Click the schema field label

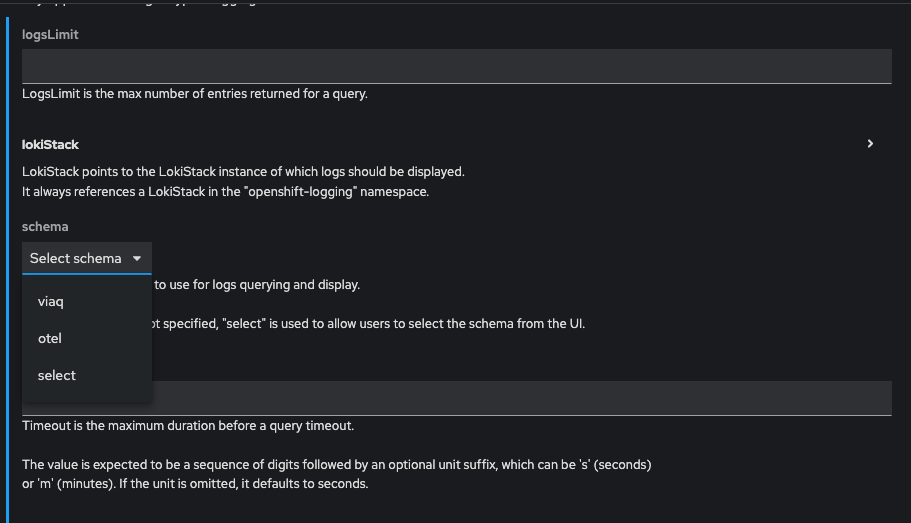tap(45, 227)
